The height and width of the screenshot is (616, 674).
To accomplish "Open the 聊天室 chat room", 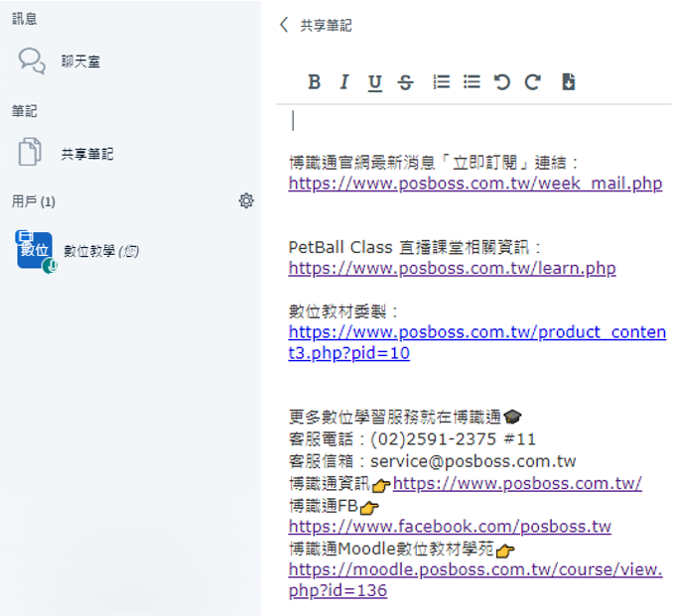I will 79,62.
